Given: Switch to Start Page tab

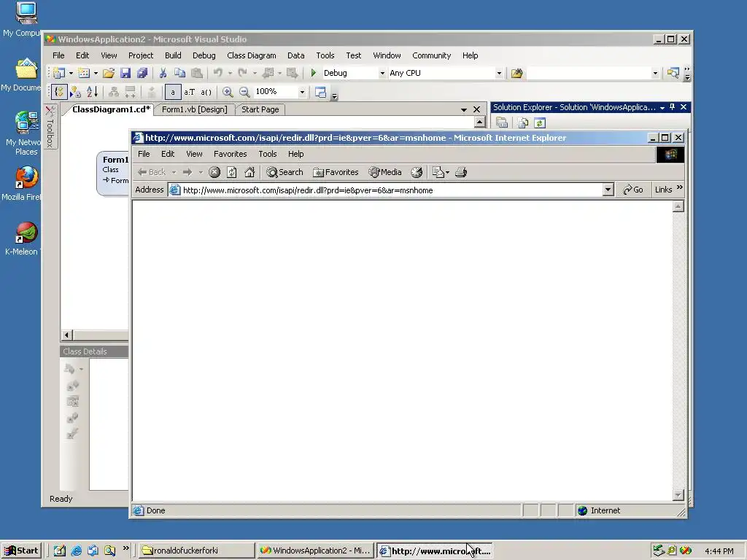Looking at the screenshot, I should point(260,109).
